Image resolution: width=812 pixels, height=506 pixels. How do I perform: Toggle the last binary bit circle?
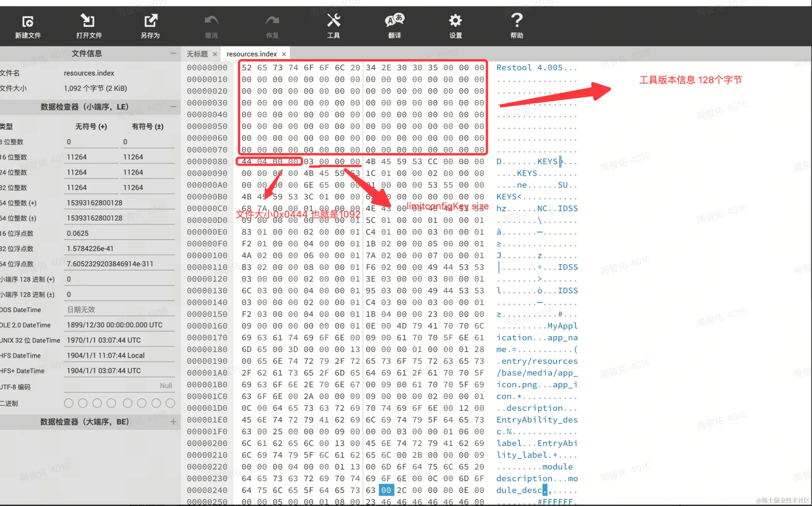click(170, 403)
